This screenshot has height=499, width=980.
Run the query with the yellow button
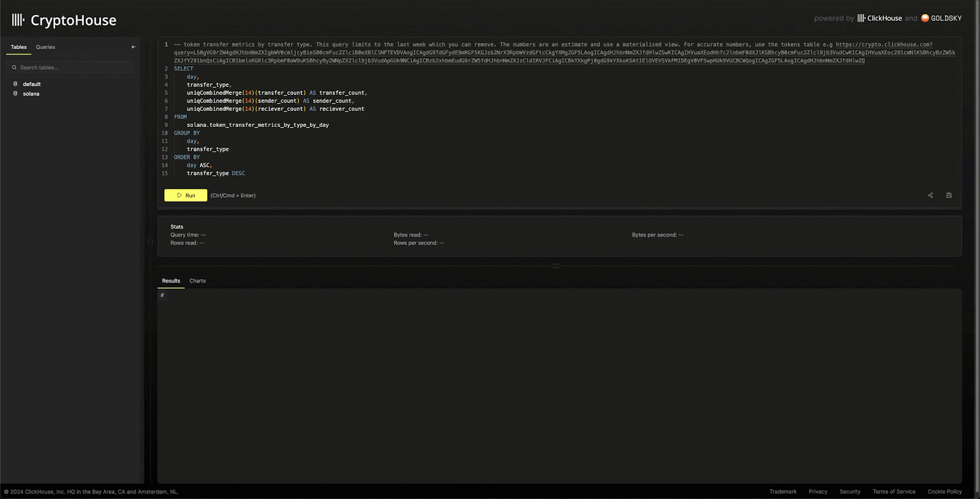(186, 196)
